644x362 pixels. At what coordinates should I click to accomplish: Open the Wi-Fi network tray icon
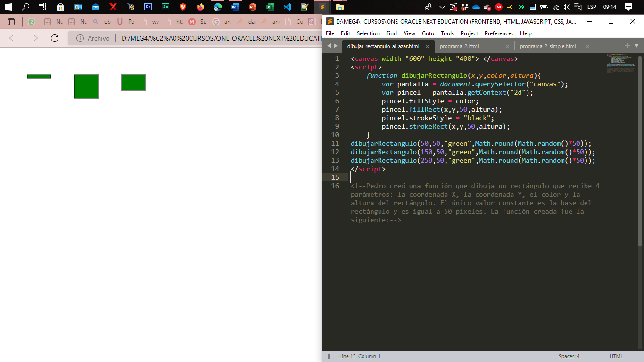[x=556, y=7]
